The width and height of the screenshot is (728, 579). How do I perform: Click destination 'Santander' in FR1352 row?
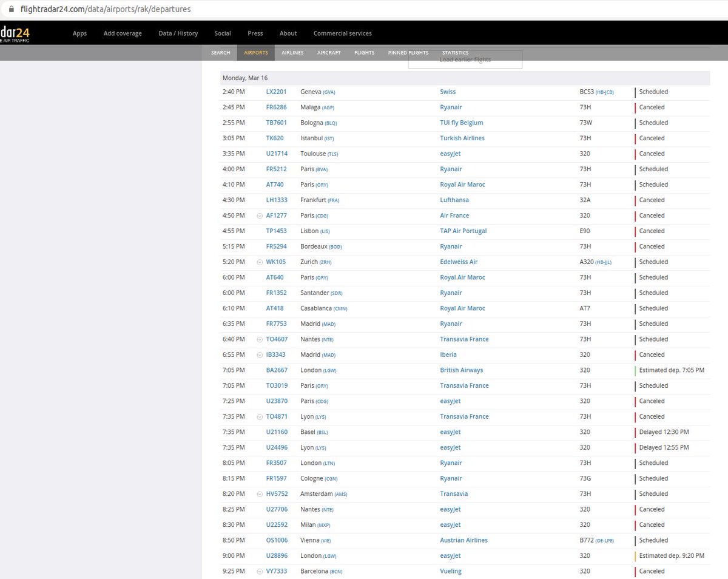(x=315, y=293)
